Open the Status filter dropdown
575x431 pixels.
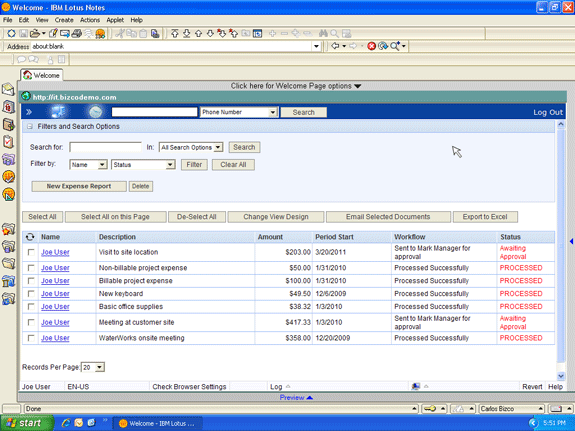click(x=143, y=165)
